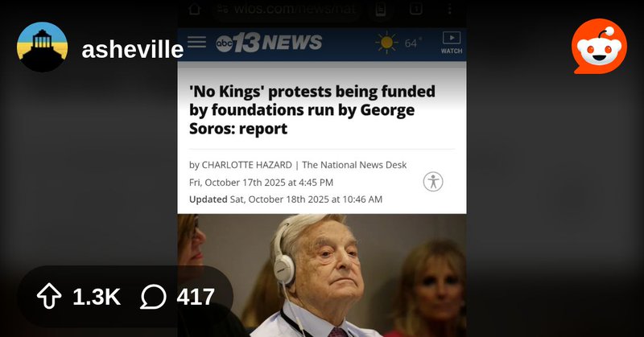The image size is (644, 337).
Task: Open the sunny weather icon
Action: 386,43
